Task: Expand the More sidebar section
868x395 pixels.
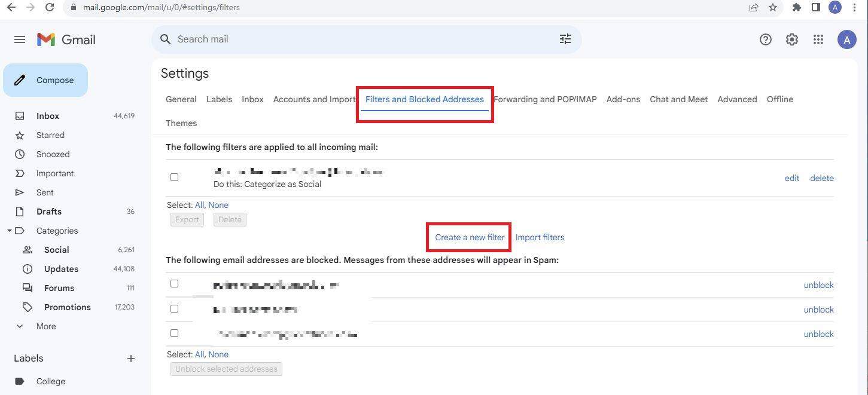Action: click(x=45, y=326)
